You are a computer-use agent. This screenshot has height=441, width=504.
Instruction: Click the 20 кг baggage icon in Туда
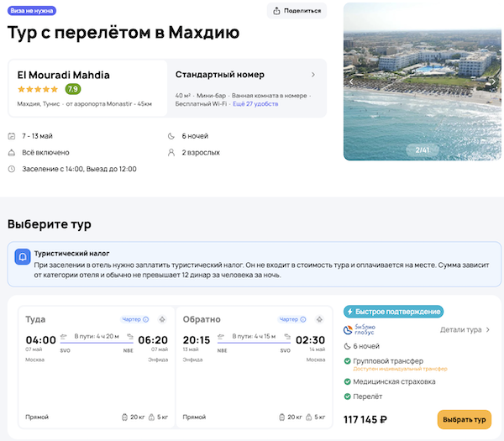pyautogui.click(x=123, y=417)
